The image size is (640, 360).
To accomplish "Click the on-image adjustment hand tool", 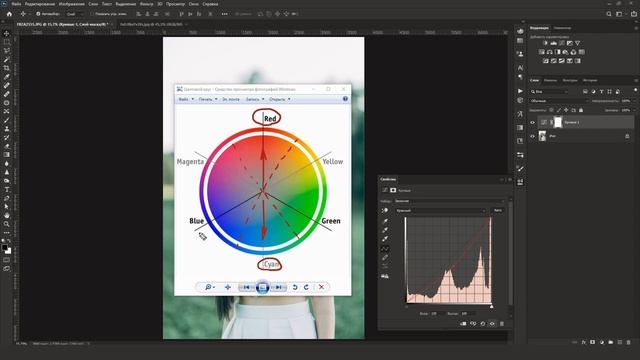I will click(385, 210).
